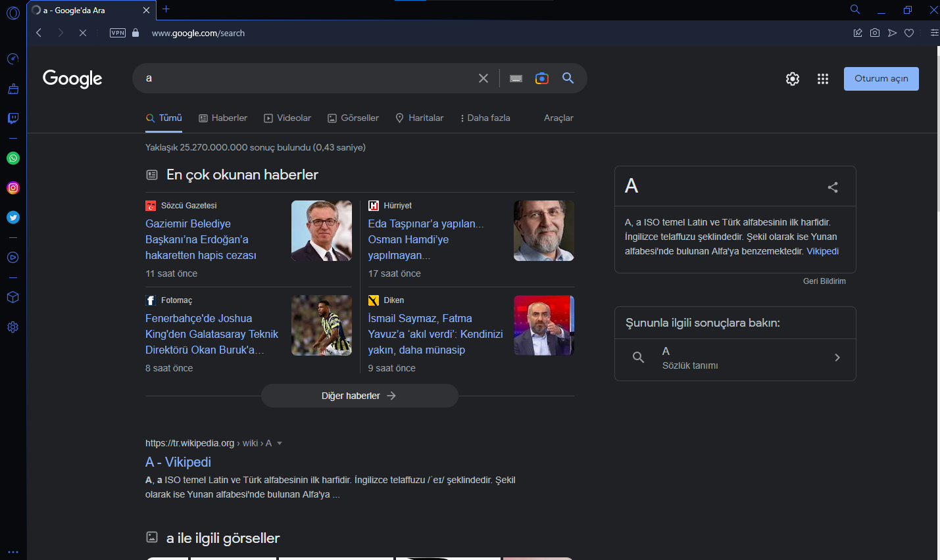Screen dimensions: 940x560
Task: Open the Fotomaç footballer thumbnail
Action: pyautogui.click(x=322, y=325)
